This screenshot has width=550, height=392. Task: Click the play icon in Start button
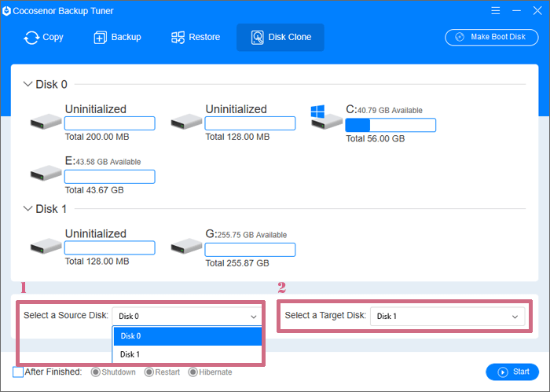(503, 372)
